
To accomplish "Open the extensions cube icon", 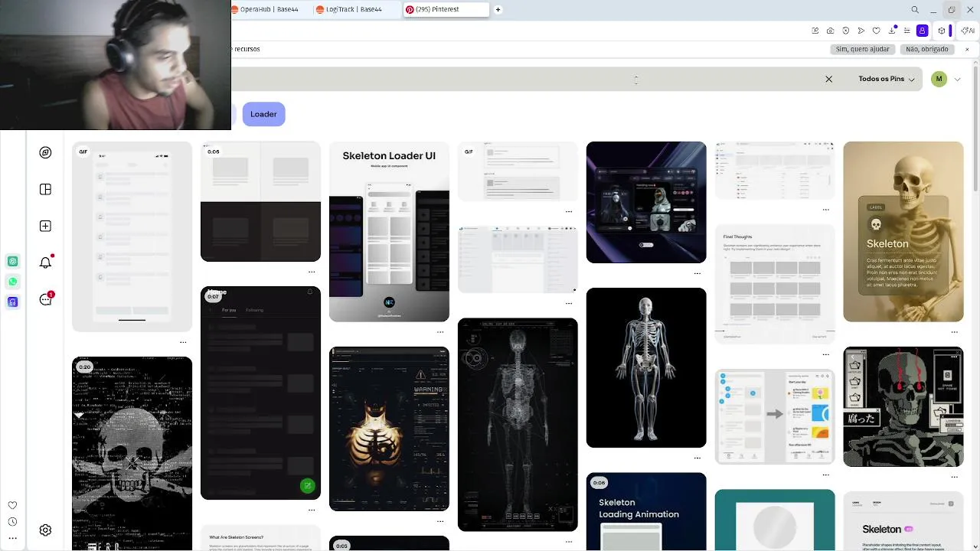I will pos(942,31).
